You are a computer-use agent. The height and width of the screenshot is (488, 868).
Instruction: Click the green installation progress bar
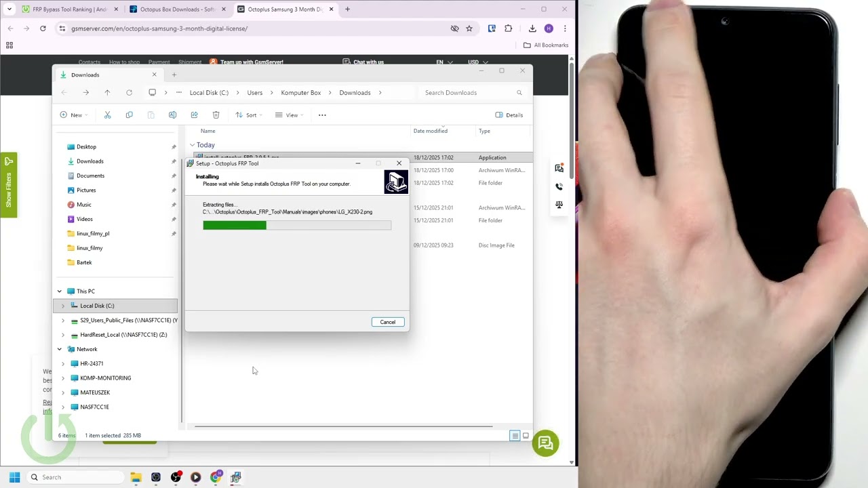pos(297,225)
